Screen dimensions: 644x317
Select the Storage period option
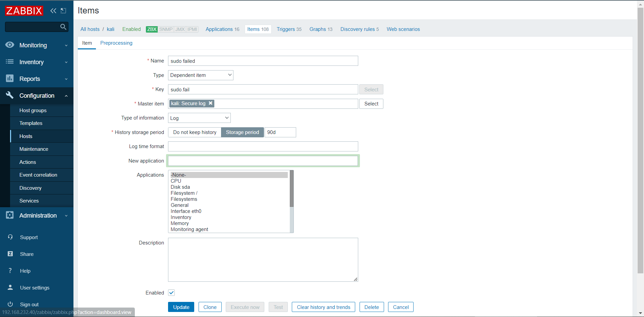point(242,132)
